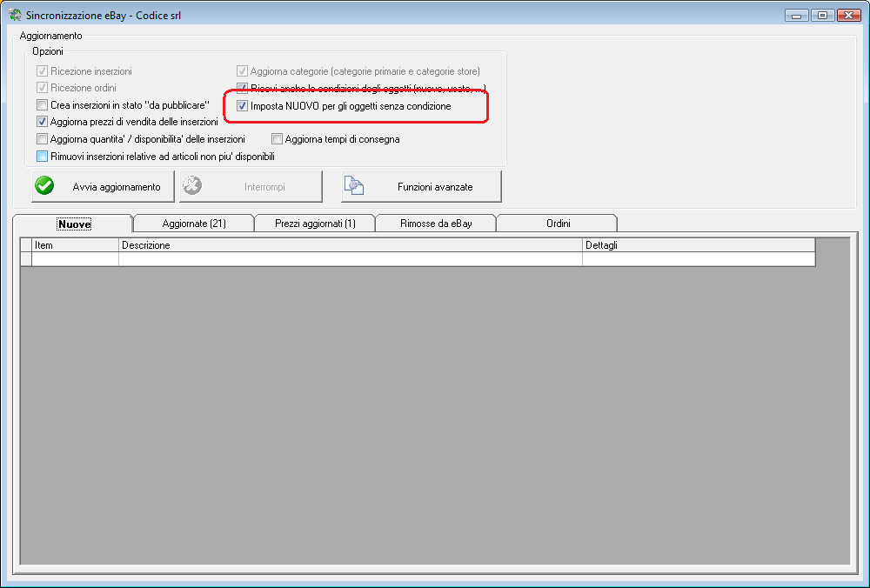This screenshot has height=588, width=870.
Task: Open the Ordini tab
Action: [557, 224]
